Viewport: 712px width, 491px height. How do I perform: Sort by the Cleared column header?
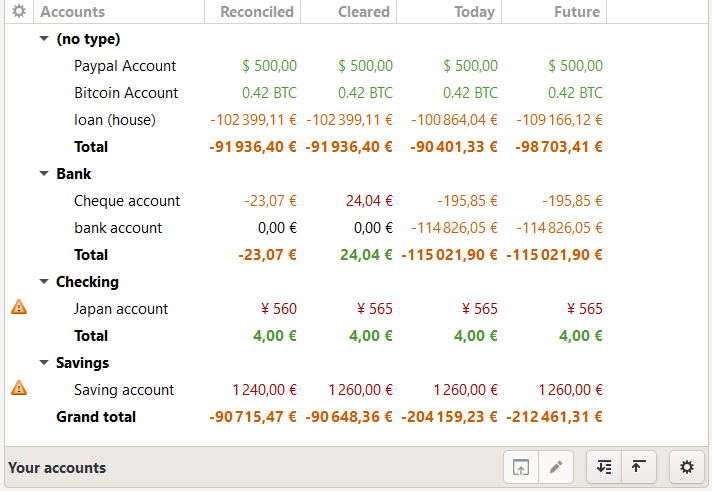(x=349, y=11)
